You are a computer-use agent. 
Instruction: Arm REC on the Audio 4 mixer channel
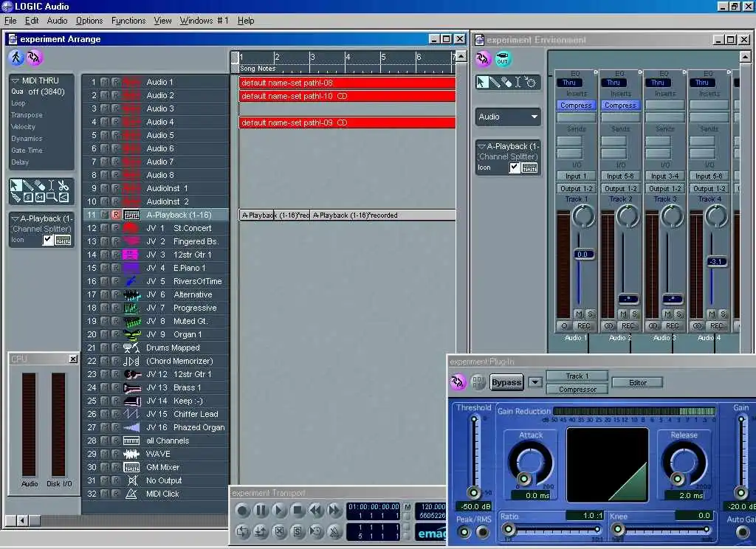point(716,326)
